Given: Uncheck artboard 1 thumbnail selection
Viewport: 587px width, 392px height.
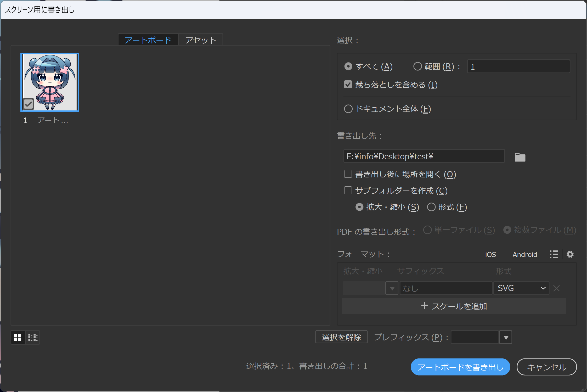Looking at the screenshot, I should point(28,104).
